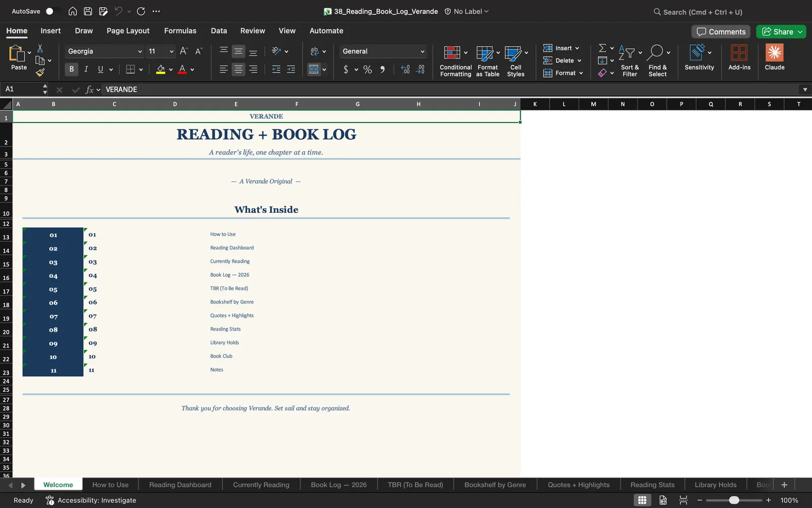Select the Format Painter brush icon
Viewport: 812px width, 508px height.
point(40,73)
